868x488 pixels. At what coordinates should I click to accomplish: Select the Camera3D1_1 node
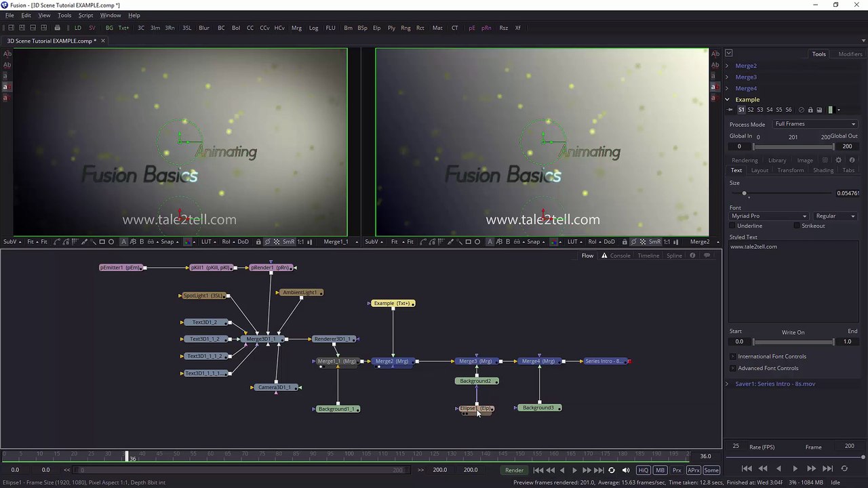click(276, 387)
